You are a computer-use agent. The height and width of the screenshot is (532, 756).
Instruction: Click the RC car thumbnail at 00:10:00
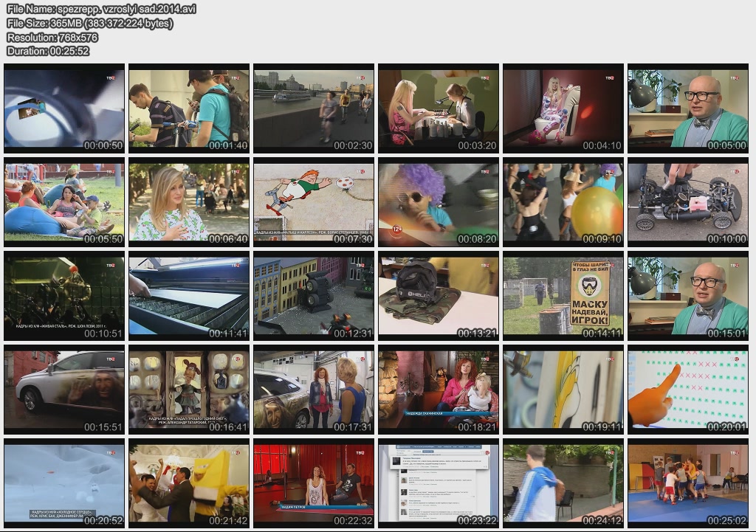(688, 201)
